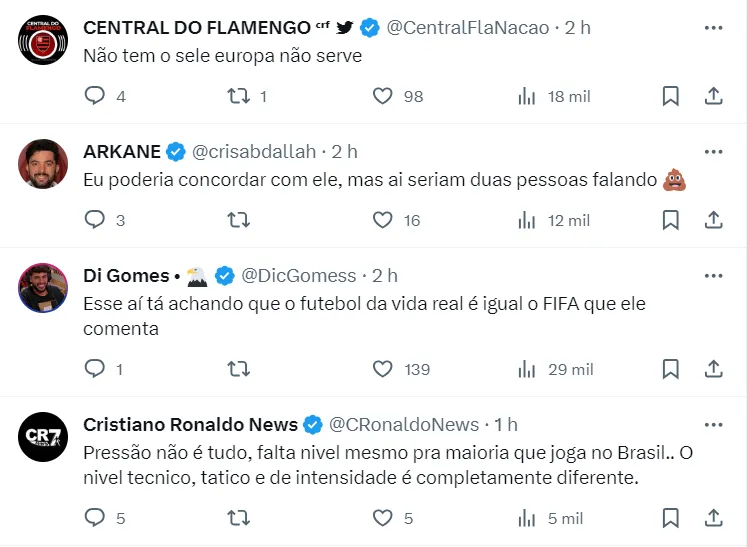Bookmark the Di Gomes tweet

click(x=671, y=369)
